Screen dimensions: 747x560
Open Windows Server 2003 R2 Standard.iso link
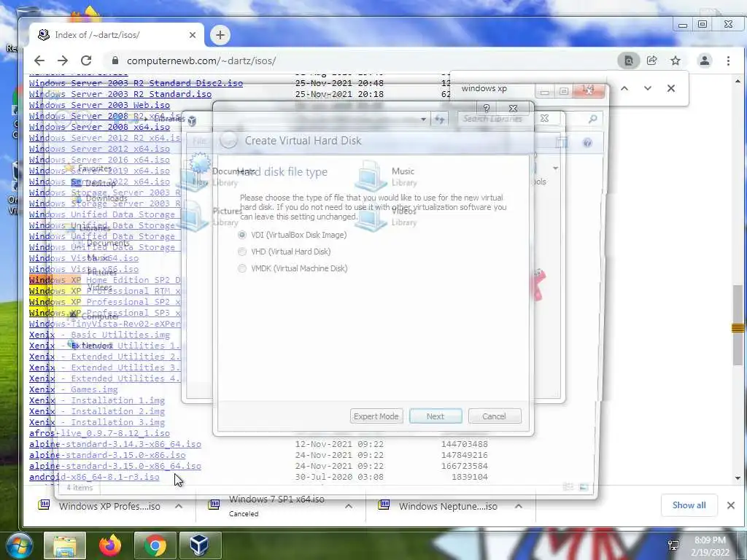(120, 94)
